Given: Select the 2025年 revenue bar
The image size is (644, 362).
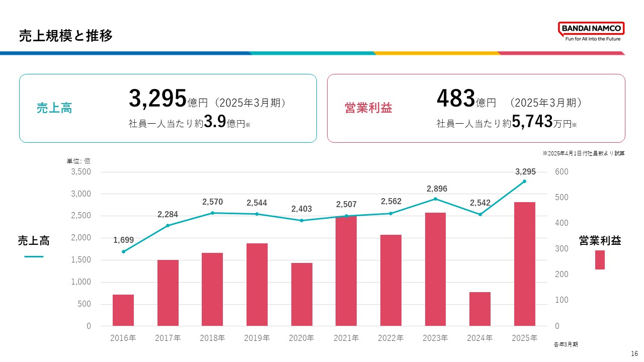Looking at the screenshot, I should tap(525, 264).
